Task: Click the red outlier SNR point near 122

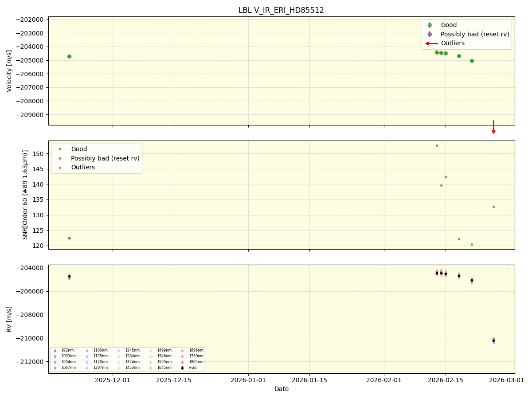Action: click(x=69, y=238)
